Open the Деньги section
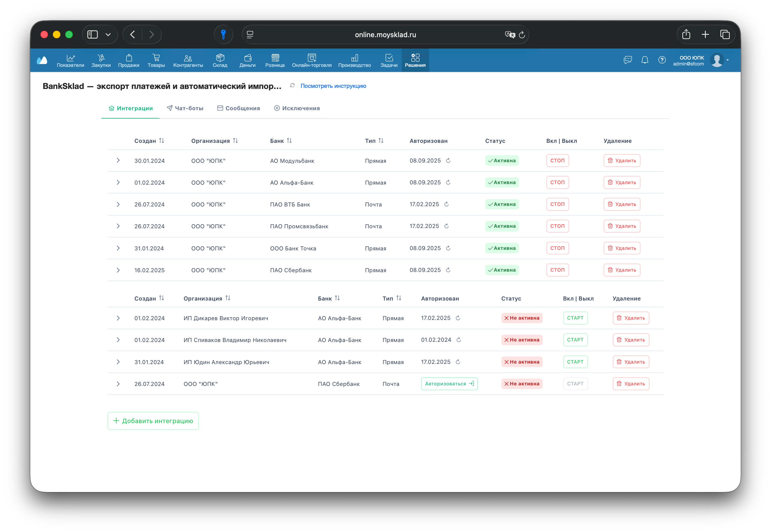 [247, 61]
